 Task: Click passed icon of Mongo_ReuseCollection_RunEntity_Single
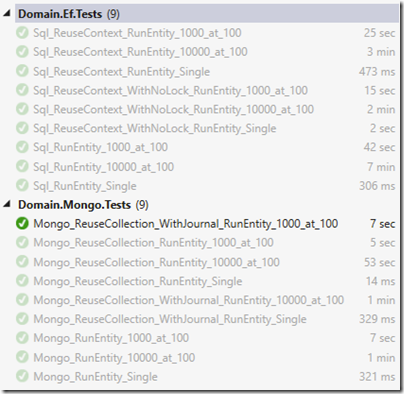pos(22,281)
